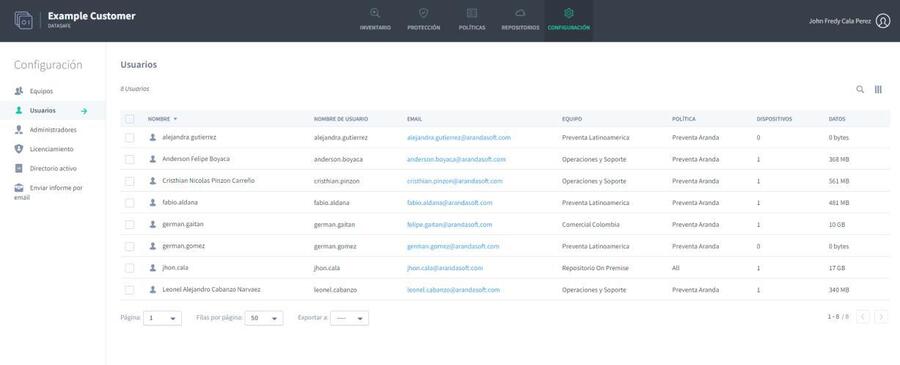Image resolution: width=900 pixels, height=365 pixels.
Task: Open the column chooser icon
Action: click(878, 90)
